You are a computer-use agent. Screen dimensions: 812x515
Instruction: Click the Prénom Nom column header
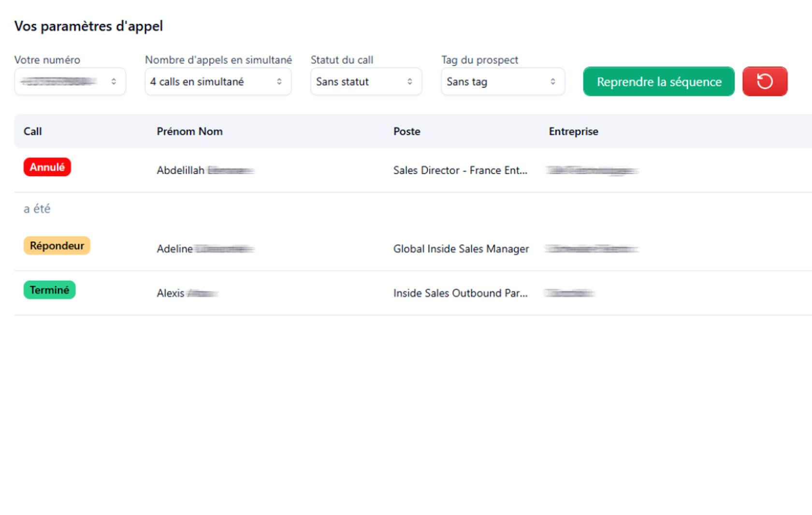tap(189, 131)
